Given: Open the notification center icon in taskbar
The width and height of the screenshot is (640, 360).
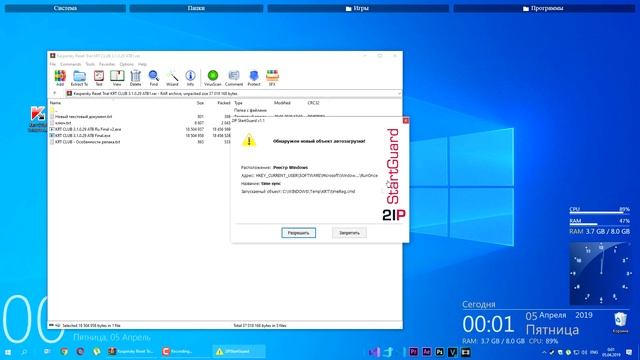Looking at the screenshot, I should (629, 352).
